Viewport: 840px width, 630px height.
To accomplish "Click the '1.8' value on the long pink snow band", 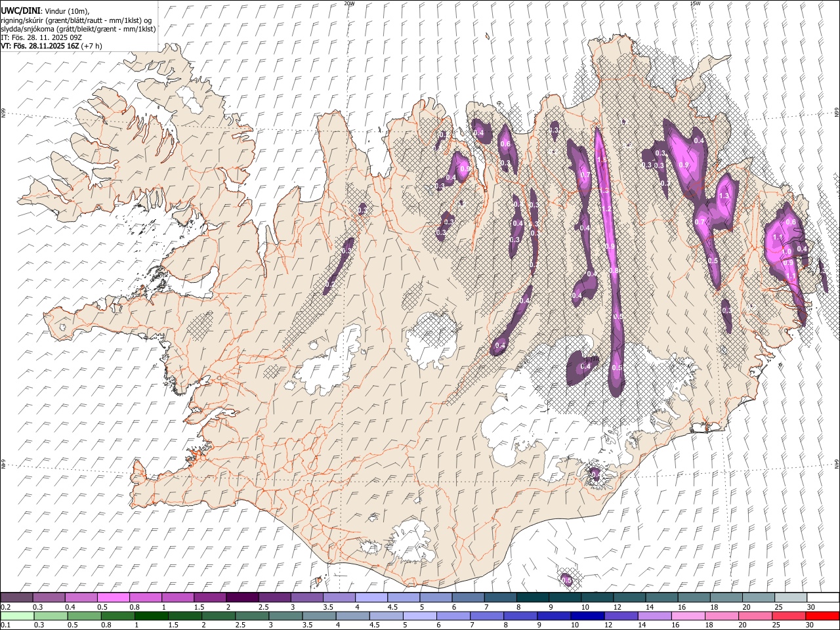I will click(x=601, y=160).
